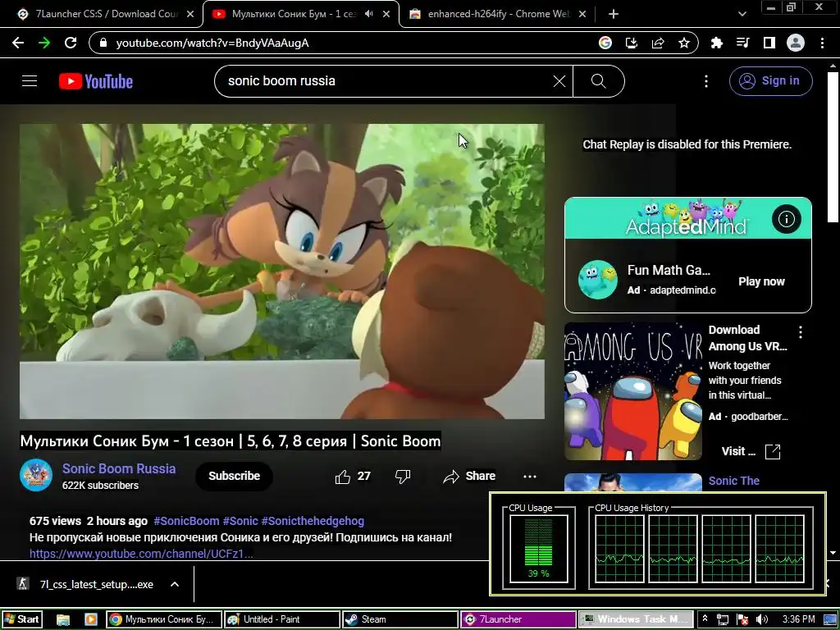Launch media player from quick launch
The height and width of the screenshot is (630, 840).
[90, 620]
